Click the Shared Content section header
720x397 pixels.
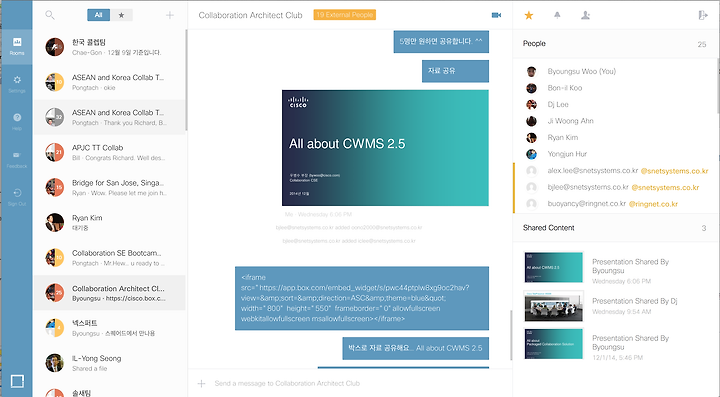pos(615,228)
